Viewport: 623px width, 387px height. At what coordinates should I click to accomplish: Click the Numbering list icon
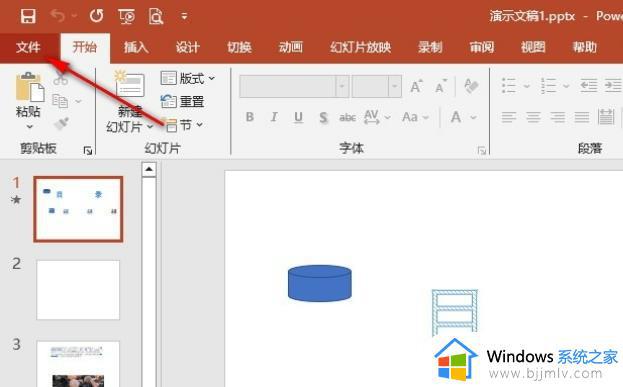(548, 85)
